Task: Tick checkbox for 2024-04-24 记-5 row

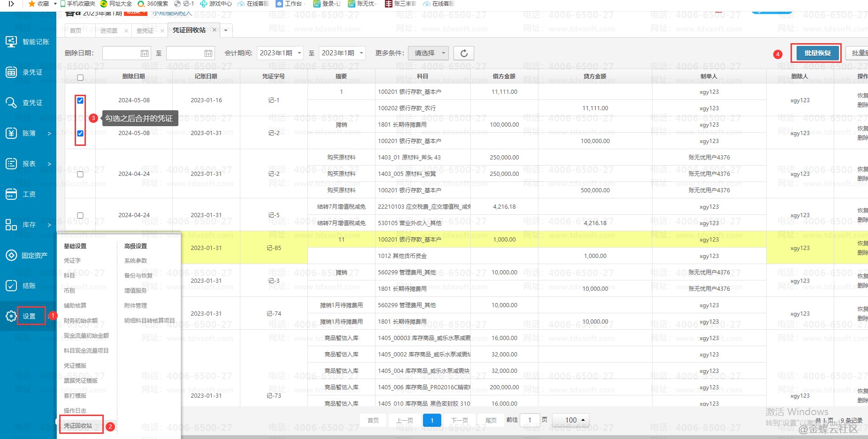Action: [80, 215]
